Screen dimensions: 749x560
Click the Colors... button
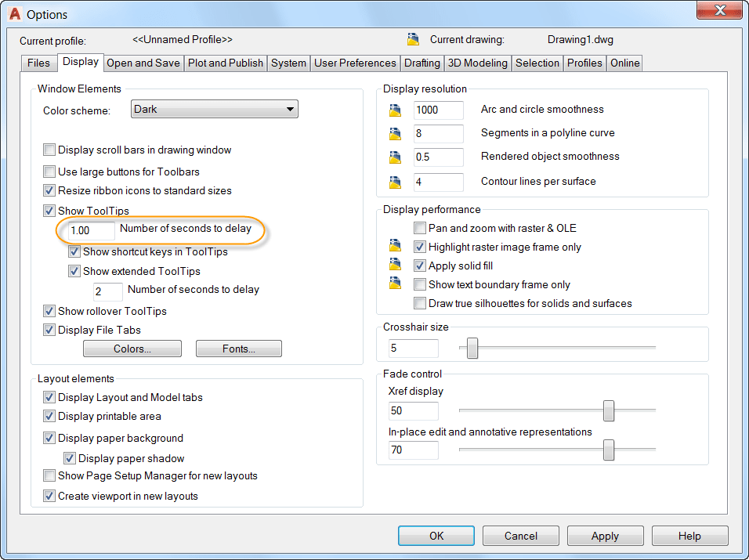click(132, 349)
